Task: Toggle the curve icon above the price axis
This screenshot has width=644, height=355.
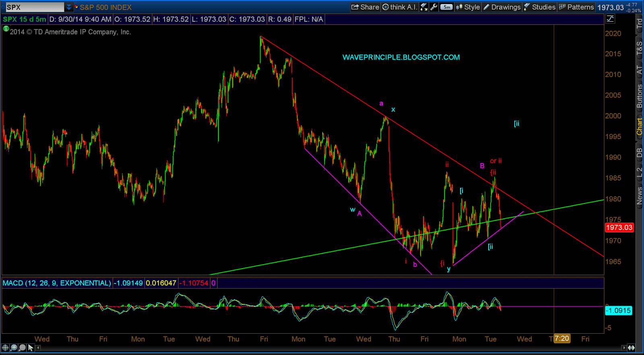Action: pyautogui.click(x=610, y=18)
